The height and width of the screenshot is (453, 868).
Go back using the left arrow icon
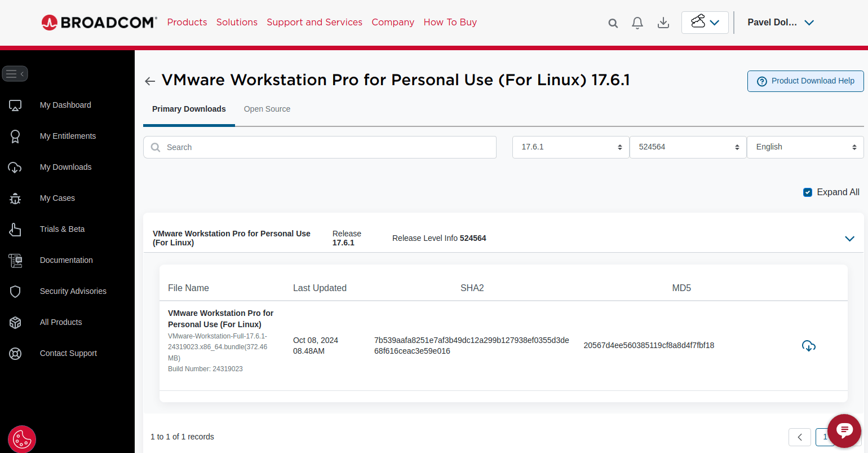click(150, 81)
